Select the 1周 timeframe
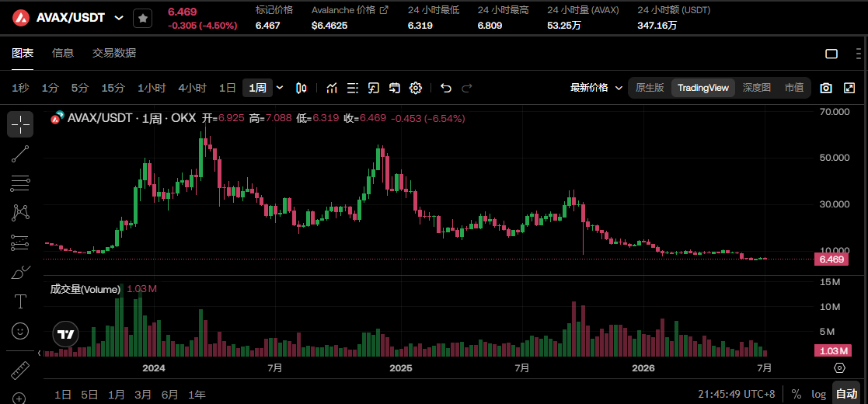 (x=257, y=88)
